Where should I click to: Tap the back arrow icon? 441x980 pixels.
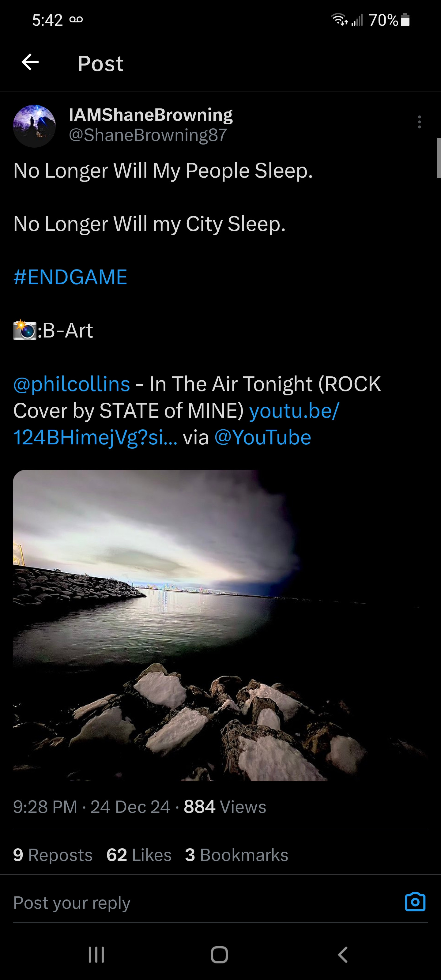(x=30, y=62)
